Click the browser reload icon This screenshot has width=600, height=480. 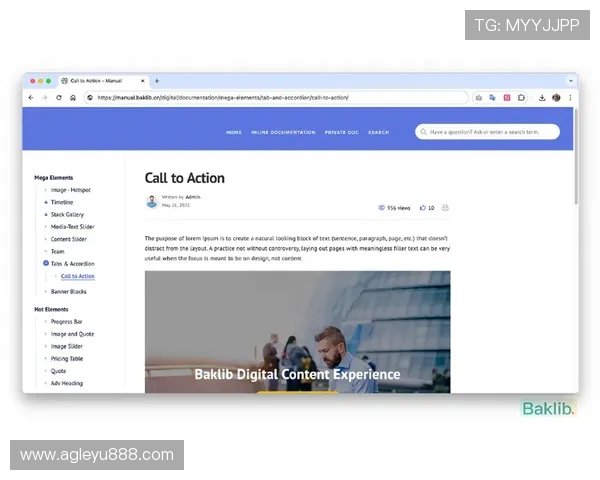[59, 98]
